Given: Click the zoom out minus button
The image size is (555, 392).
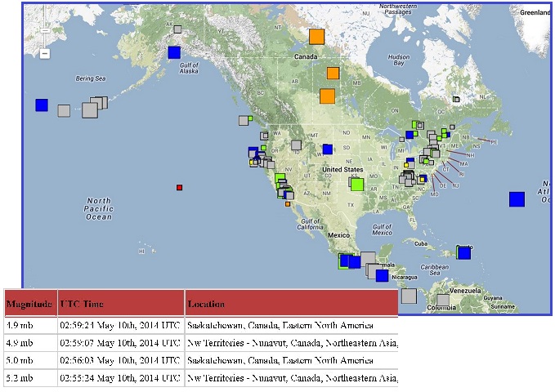Looking at the screenshot, I should coord(45,53).
